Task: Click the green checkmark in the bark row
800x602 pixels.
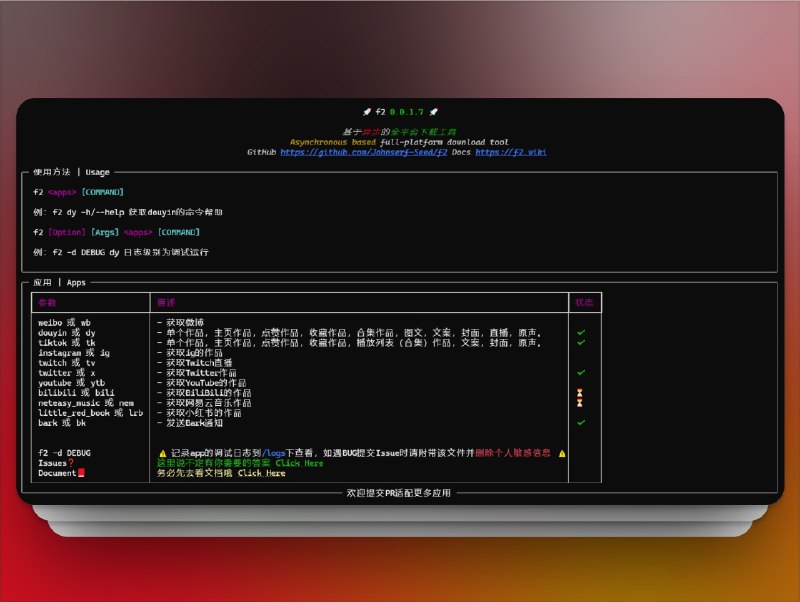Action: (x=581, y=422)
